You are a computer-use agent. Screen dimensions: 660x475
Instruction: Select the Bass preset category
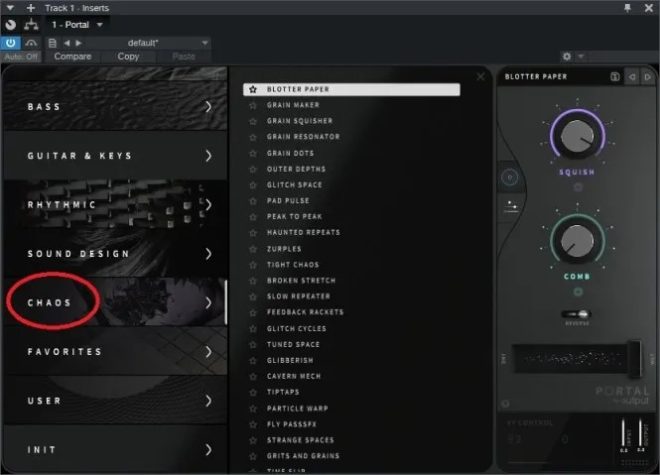pyautogui.click(x=115, y=107)
